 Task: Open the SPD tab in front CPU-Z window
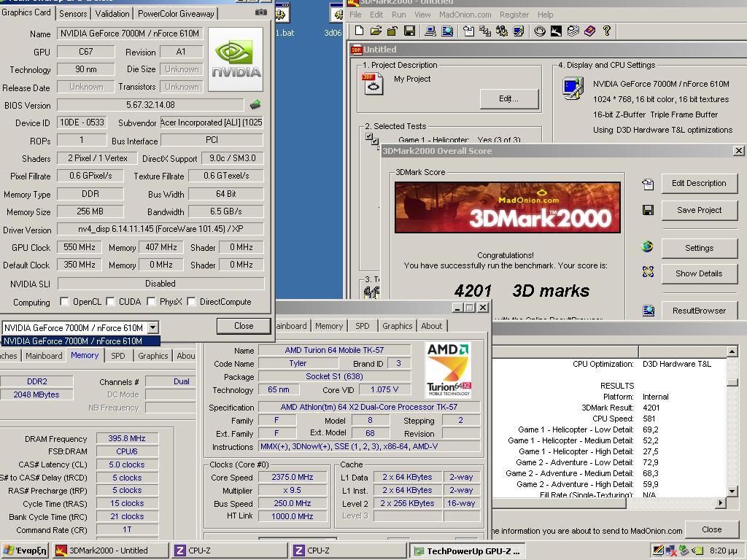362,326
